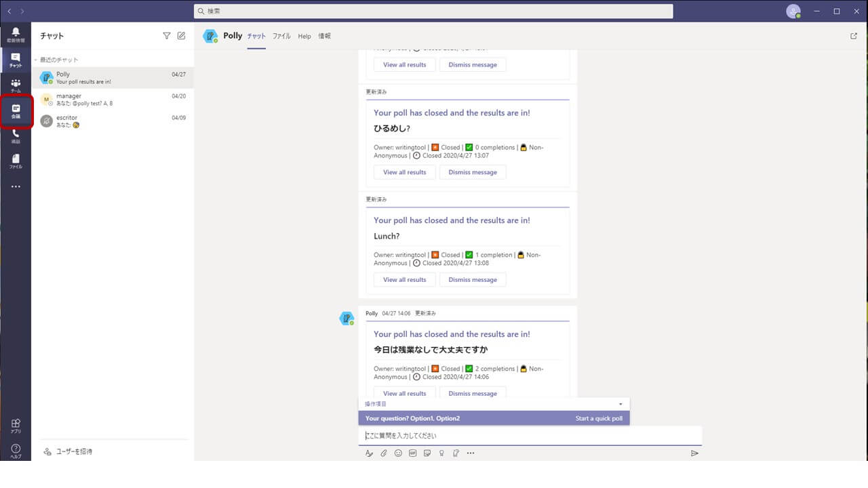Switch to the ファイル tab in Polly chat
868x488 pixels.
click(x=281, y=36)
